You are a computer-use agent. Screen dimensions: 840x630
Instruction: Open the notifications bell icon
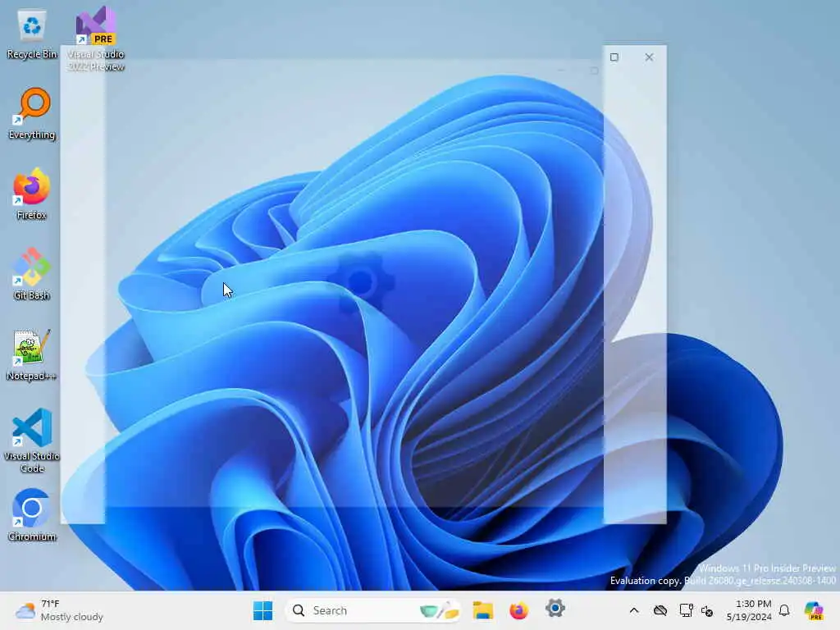coord(784,610)
